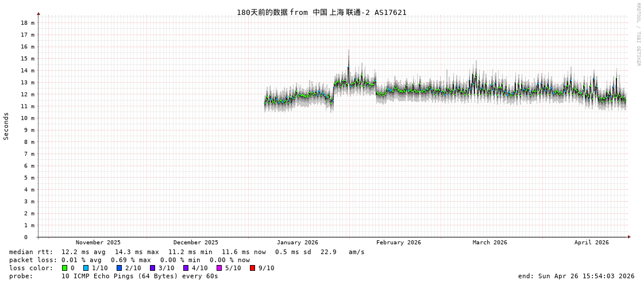Click the light blue 1/10 loss swatch
This screenshot has width=644, height=284.
[x=86, y=268]
